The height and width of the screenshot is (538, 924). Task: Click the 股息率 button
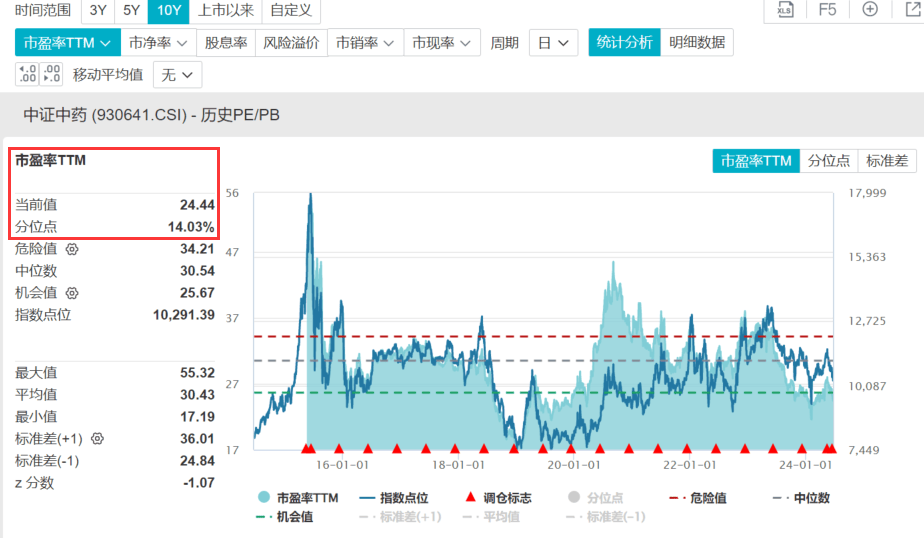pos(226,42)
